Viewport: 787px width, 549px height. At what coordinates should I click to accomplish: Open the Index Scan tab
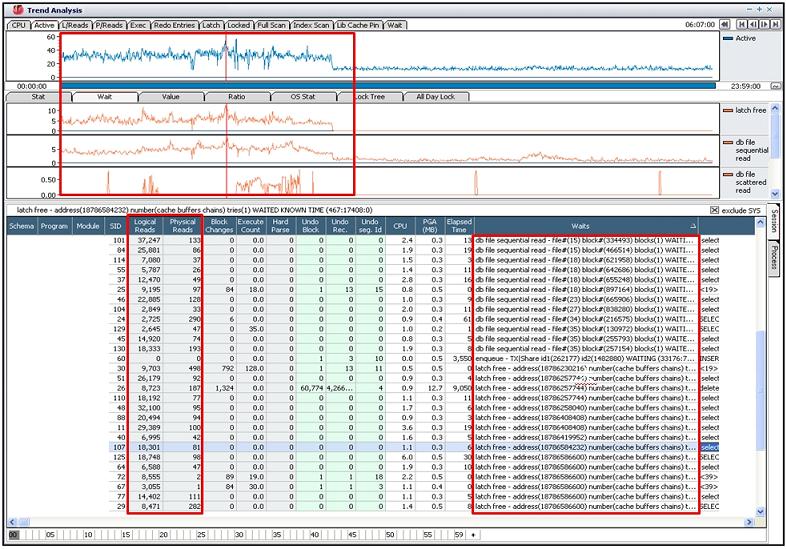coord(311,25)
